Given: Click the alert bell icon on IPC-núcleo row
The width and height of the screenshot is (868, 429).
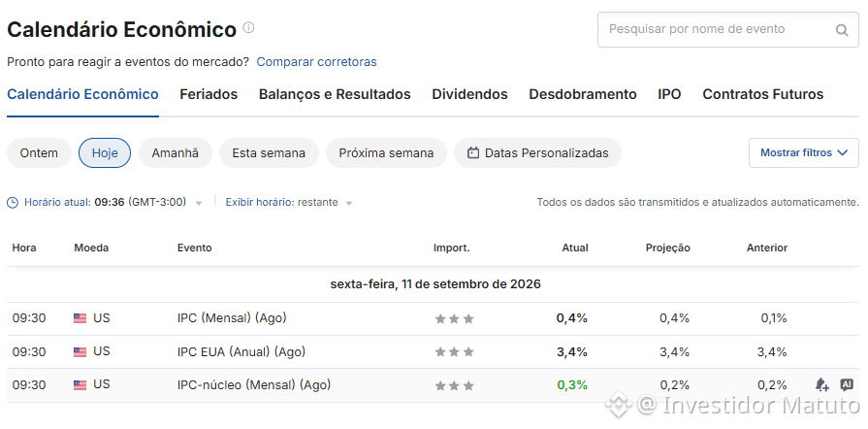Looking at the screenshot, I should pyautogui.click(x=821, y=384).
